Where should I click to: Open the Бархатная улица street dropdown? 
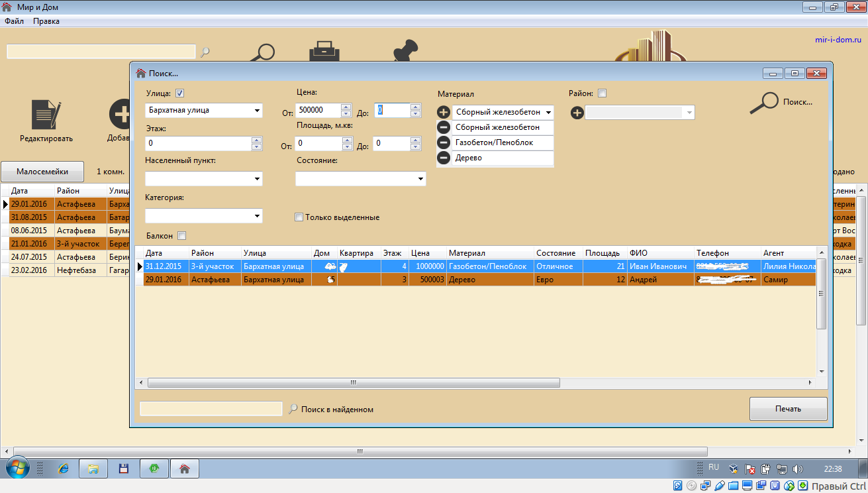click(257, 111)
